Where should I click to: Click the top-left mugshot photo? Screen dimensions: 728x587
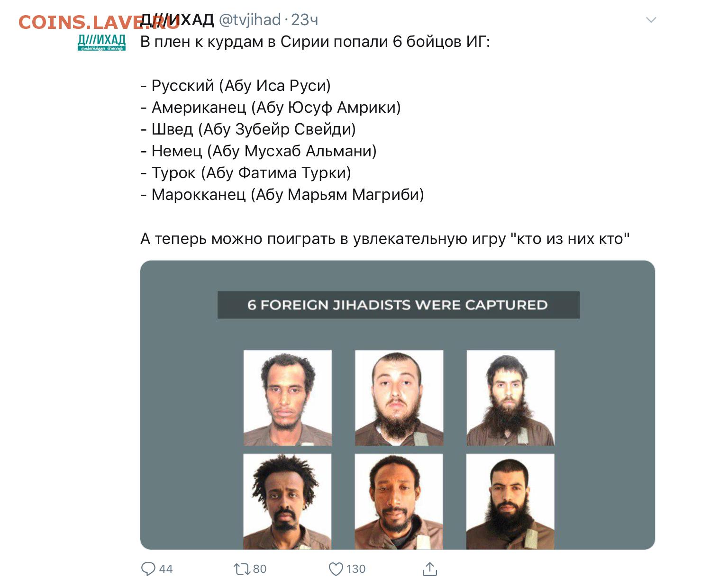[x=287, y=397]
